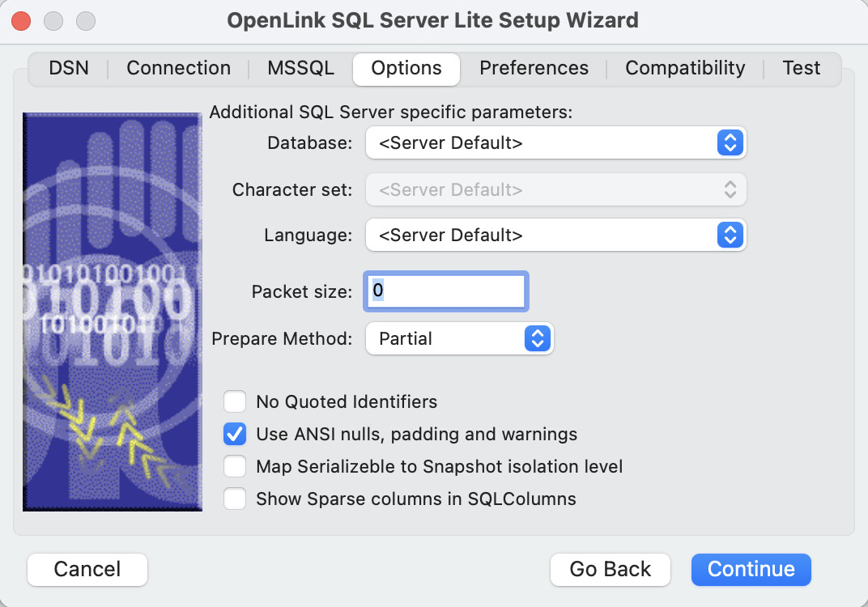The image size is (868, 607).
Task: Enable Map Serializeble to Snapshot isolation
Action: point(235,467)
